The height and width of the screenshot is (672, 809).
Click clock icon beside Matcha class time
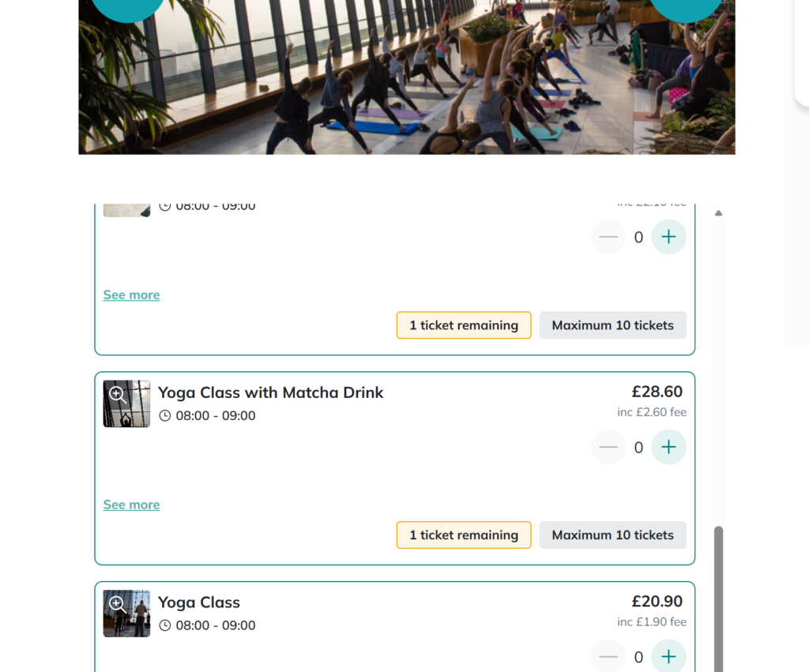point(164,415)
